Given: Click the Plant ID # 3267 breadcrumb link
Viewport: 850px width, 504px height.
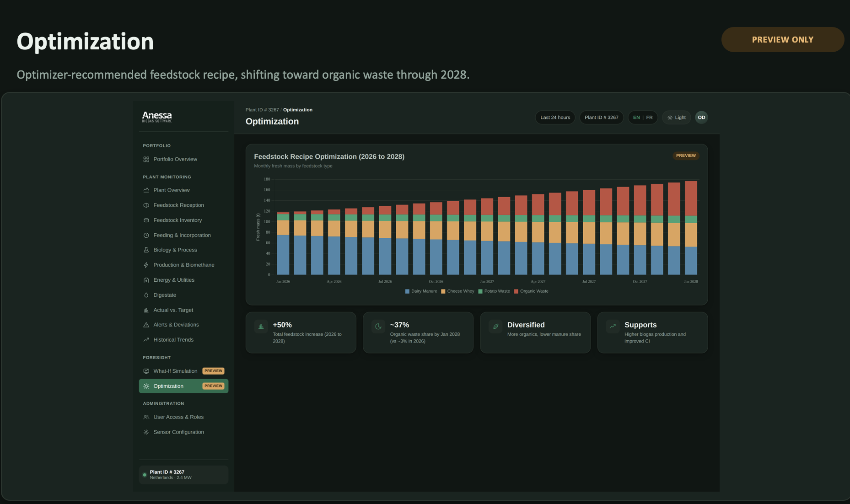Looking at the screenshot, I should pyautogui.click(x=262, y=110).
